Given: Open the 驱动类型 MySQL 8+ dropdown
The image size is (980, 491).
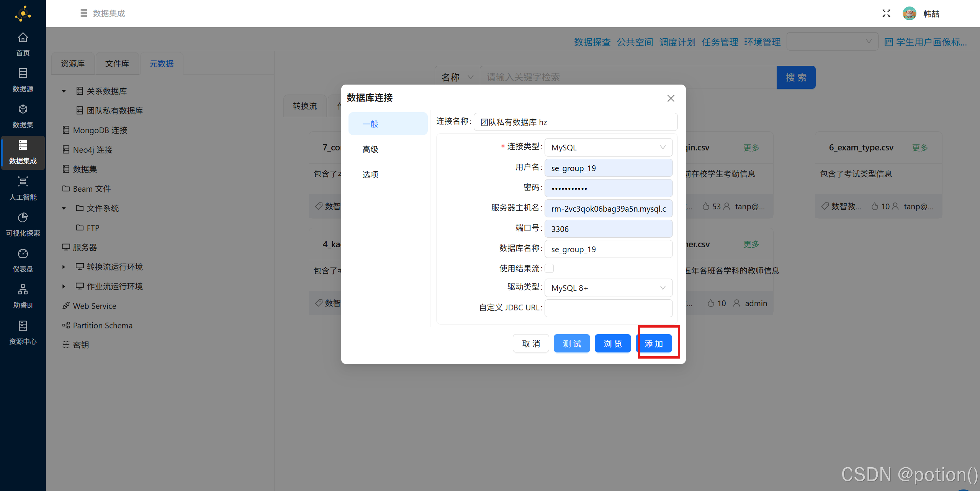Looking at the screenshot, I should coord(608,288).
